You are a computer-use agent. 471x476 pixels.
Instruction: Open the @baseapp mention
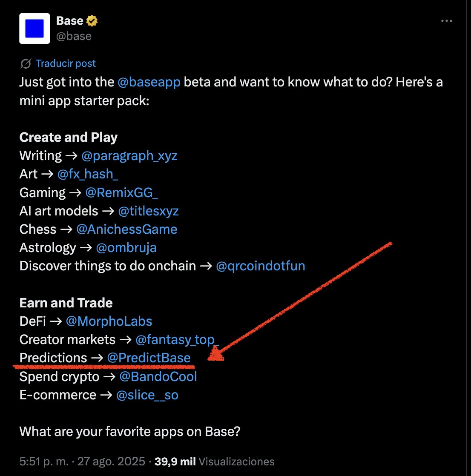click(x=149, y=82)
